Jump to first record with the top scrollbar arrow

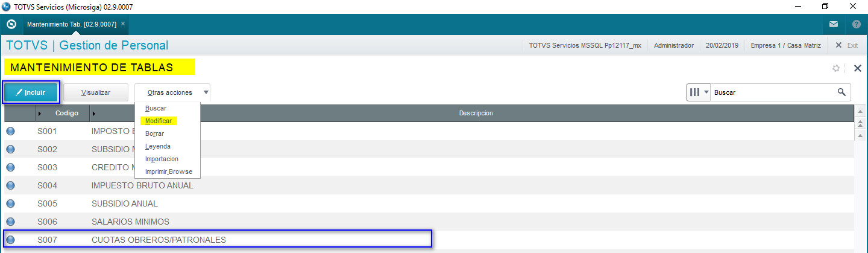pyautogui.click(x=859, y=111)
